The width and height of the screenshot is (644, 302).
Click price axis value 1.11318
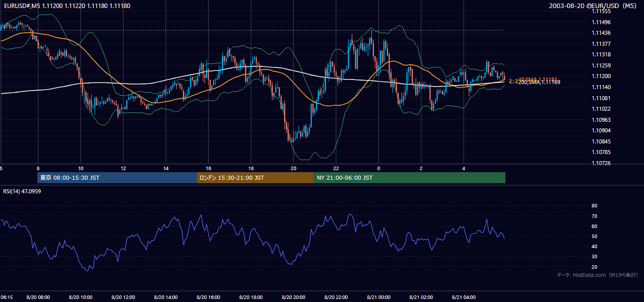[601, 54]
